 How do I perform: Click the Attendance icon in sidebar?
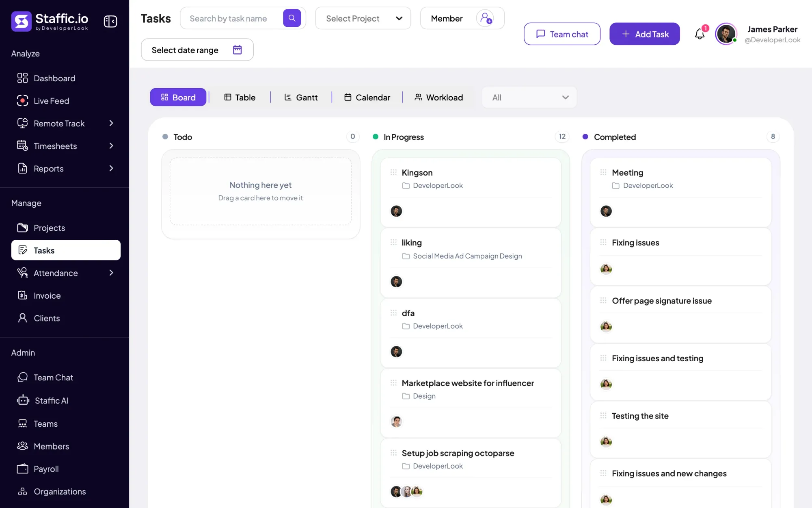click(23, 273)
